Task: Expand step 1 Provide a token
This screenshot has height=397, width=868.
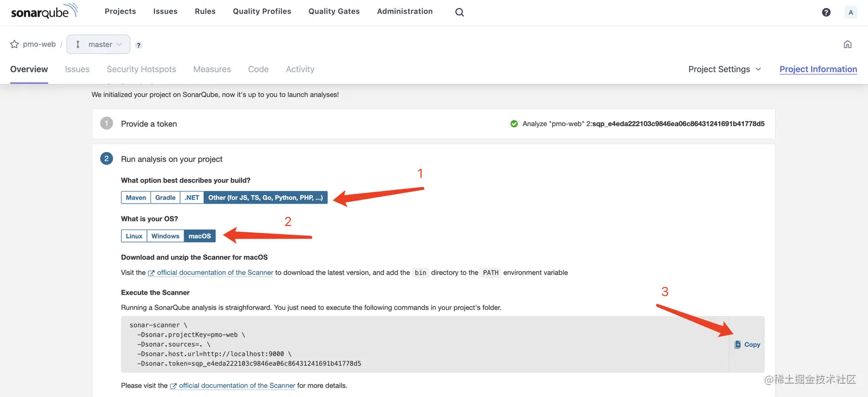Action: coord(433,123)
